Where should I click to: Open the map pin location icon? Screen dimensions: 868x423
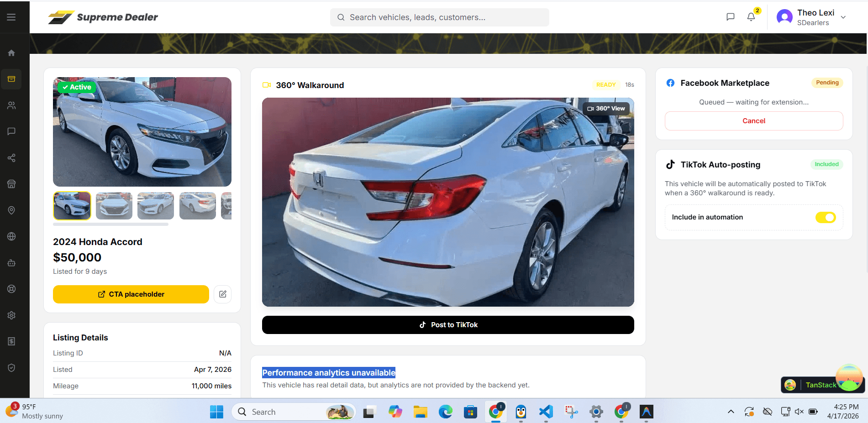pyautogui.click(x=11, y=210)
